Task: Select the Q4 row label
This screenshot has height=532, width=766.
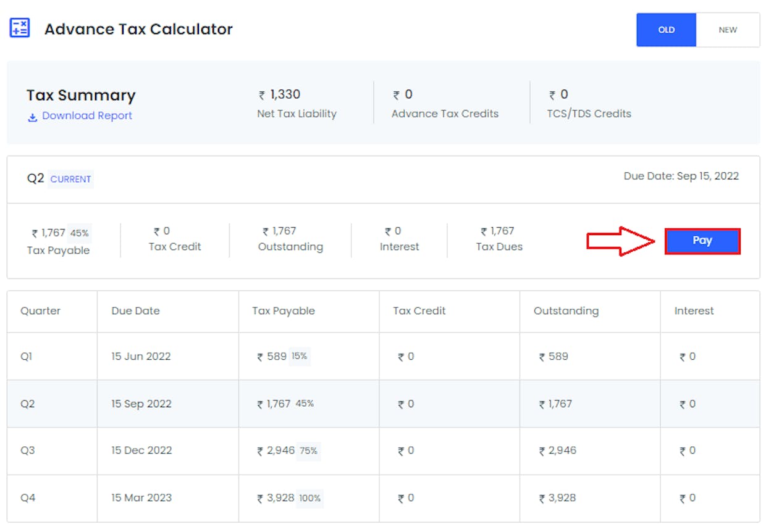Action: [x=28, y=497]
